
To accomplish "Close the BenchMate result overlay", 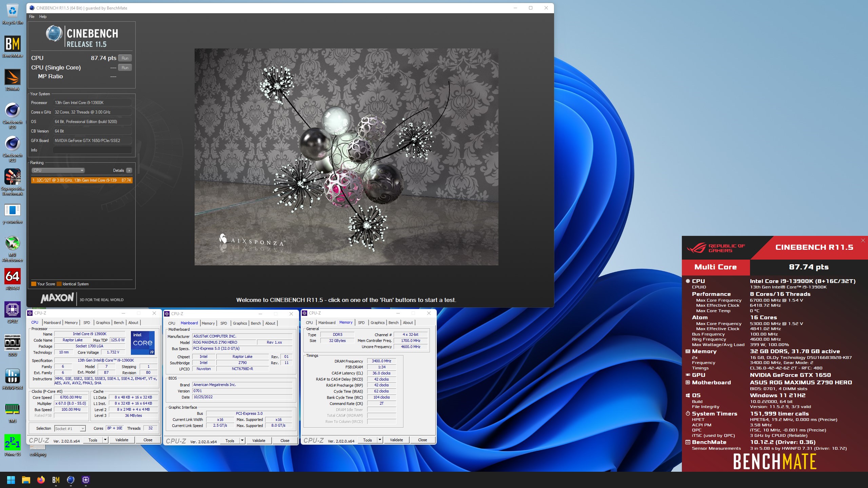I will (863, 240).
